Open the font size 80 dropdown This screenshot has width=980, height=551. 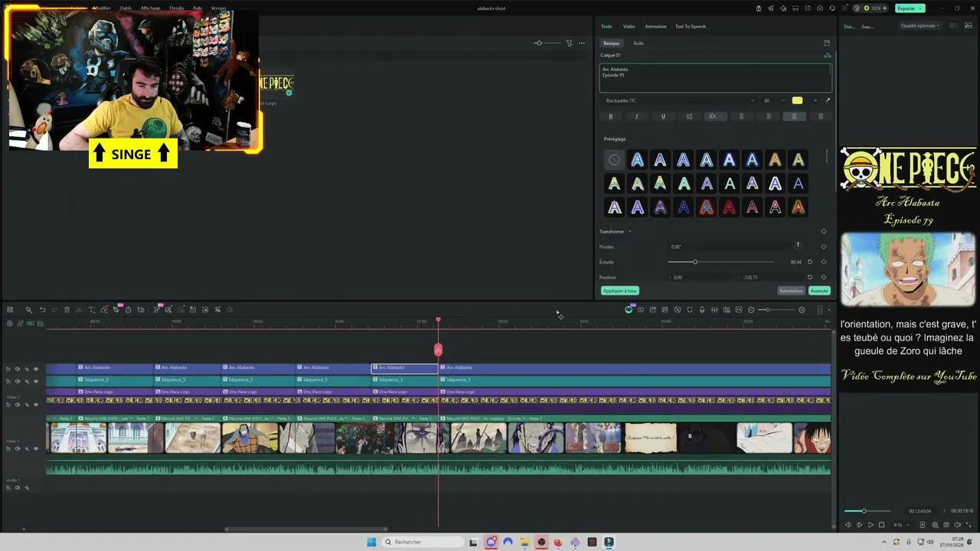[774, 100]
